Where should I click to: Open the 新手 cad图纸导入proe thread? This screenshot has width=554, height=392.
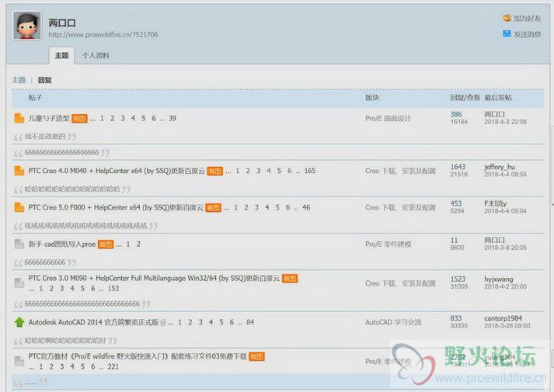click(x=62, y=245)
